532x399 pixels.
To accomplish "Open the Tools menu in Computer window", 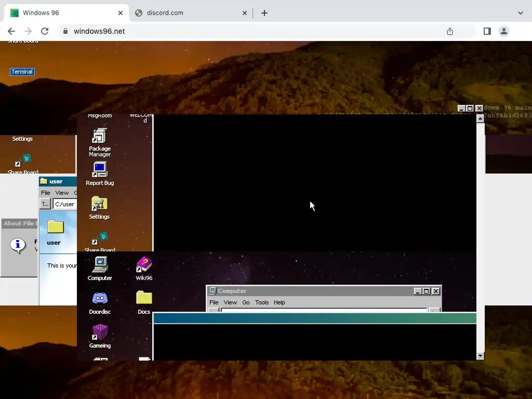I will coord(262,302).
